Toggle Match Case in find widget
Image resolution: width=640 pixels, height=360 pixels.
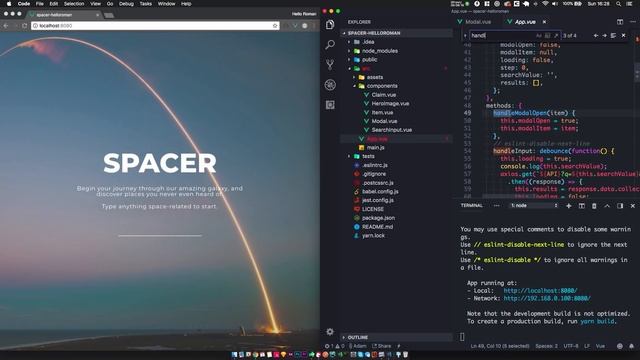tap(539, 36)
